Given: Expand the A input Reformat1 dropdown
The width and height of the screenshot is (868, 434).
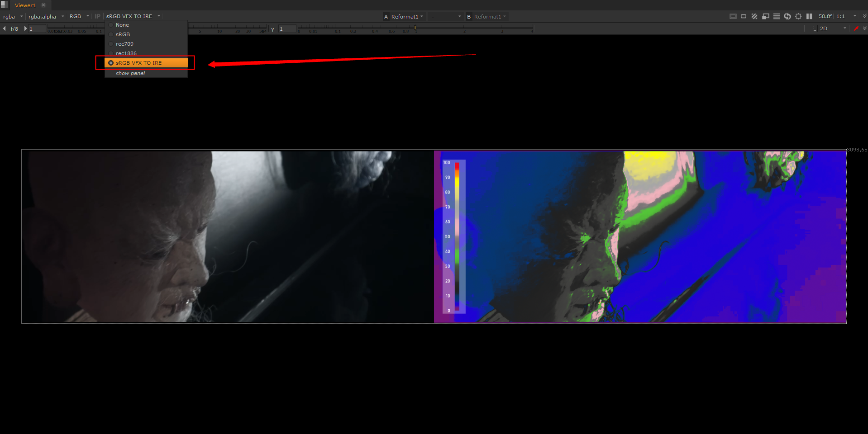Looking at the screenshot, I should click(404, 17).
